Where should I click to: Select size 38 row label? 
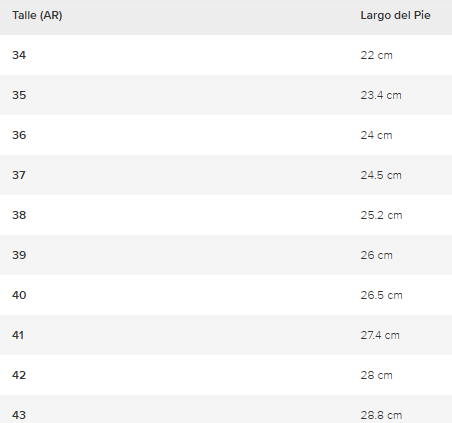tap(19, 215)
